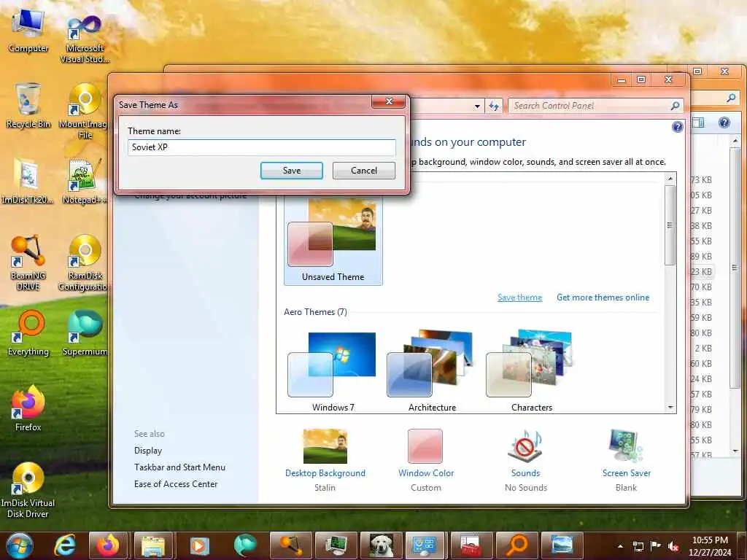Open Taskbar and Start Menu link
This screenshot has height=560, width=747.
[179, 467]
